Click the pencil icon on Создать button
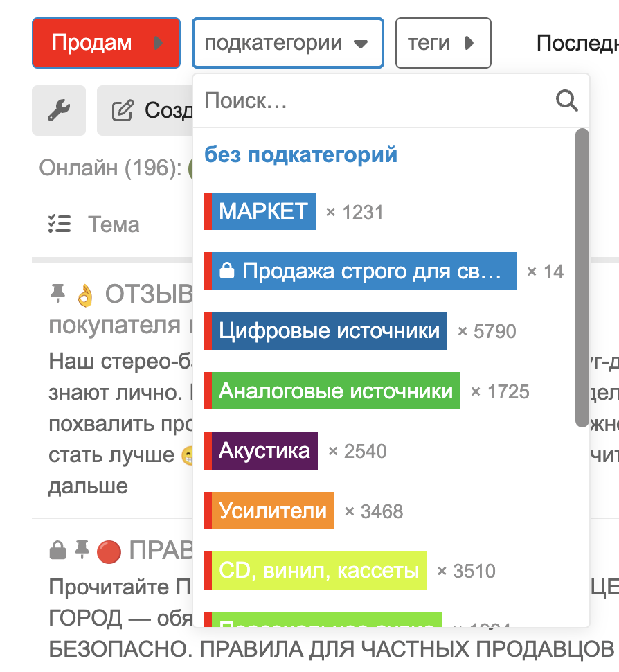Image resolution: width=619 pixels, height=672 pixels. click(123, 111)
